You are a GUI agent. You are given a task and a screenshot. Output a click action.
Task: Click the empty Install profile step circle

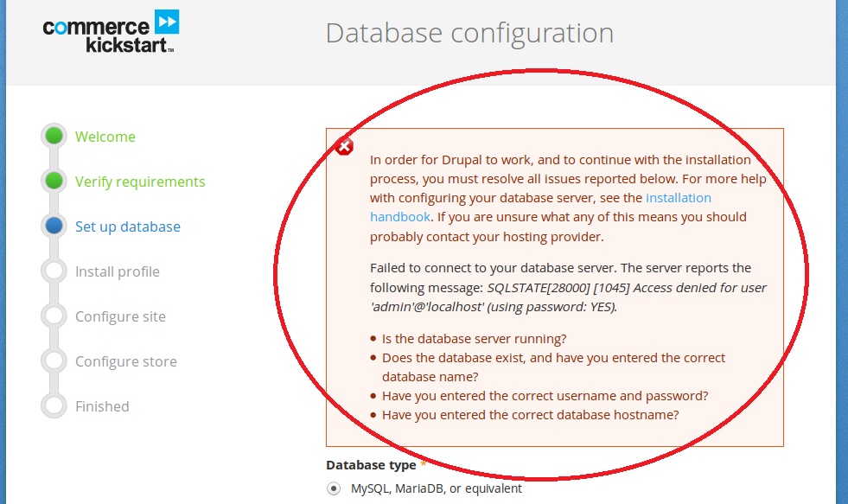(54, 271)
